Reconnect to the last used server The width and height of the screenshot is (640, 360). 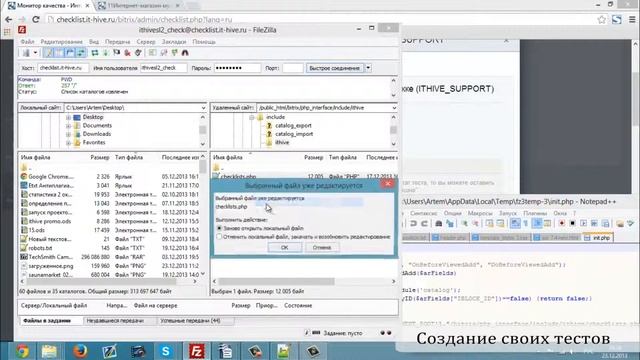click(x=138, y=53)
